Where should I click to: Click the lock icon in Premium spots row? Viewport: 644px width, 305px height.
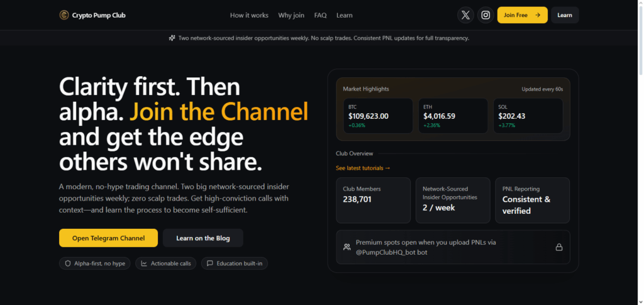[559, 247]
